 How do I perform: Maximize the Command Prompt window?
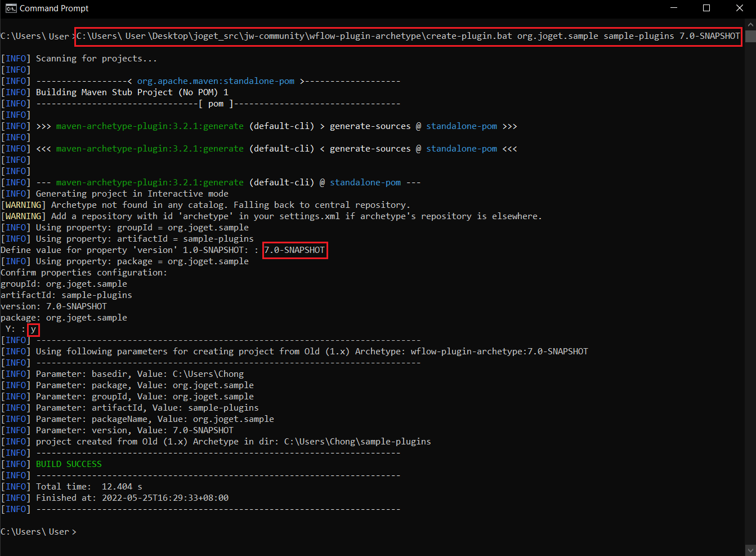[706, 8]
